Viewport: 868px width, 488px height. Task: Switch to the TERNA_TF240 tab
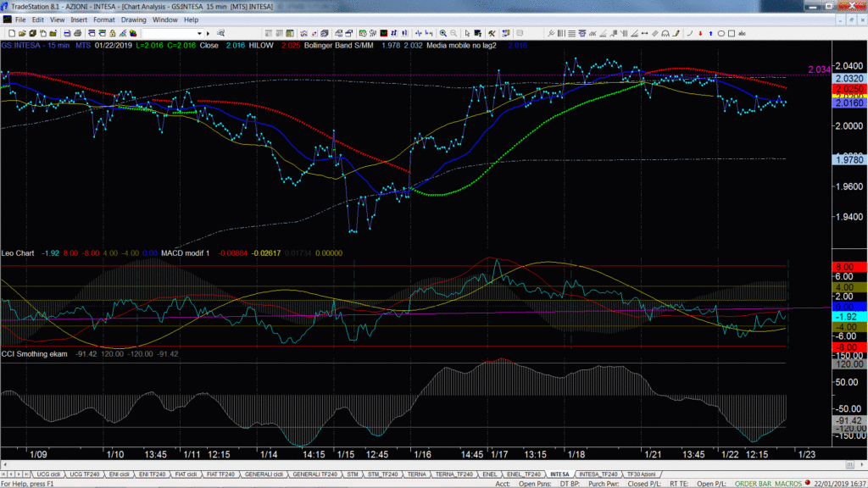pos(454,474)
